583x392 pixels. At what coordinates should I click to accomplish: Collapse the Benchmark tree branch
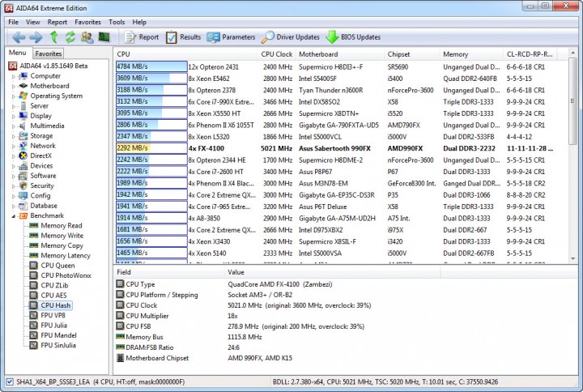click(14, 216)
